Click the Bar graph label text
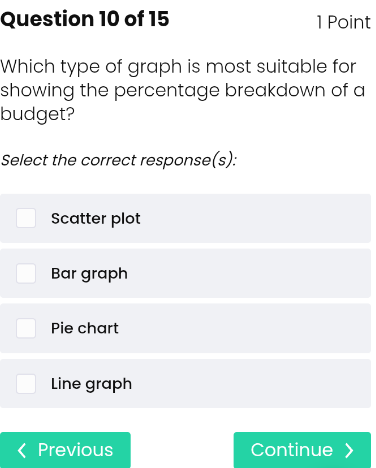The height and width of the screenshot is (468, 376). pyautogui.click(x=89, y=274)
